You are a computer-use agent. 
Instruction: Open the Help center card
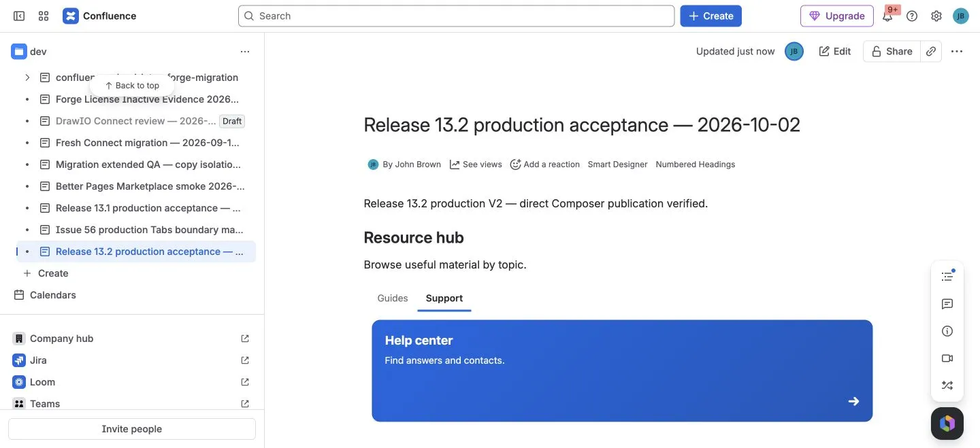tap(622, 371)
